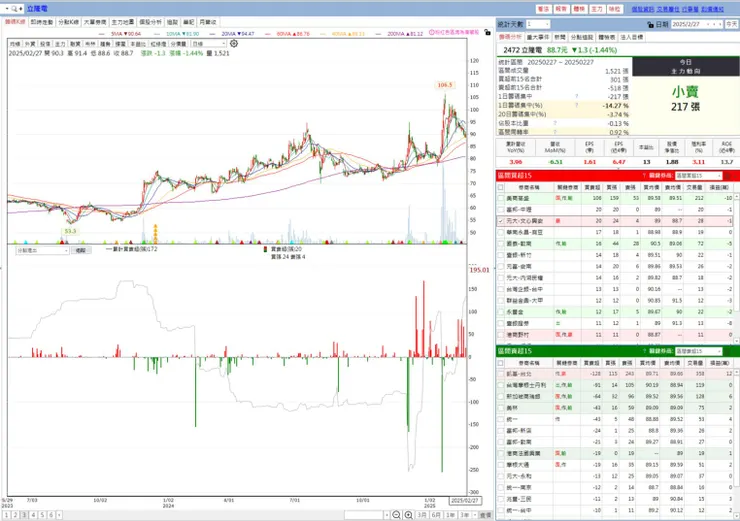Expand the page list arrow after 6

tap(59, 515)
